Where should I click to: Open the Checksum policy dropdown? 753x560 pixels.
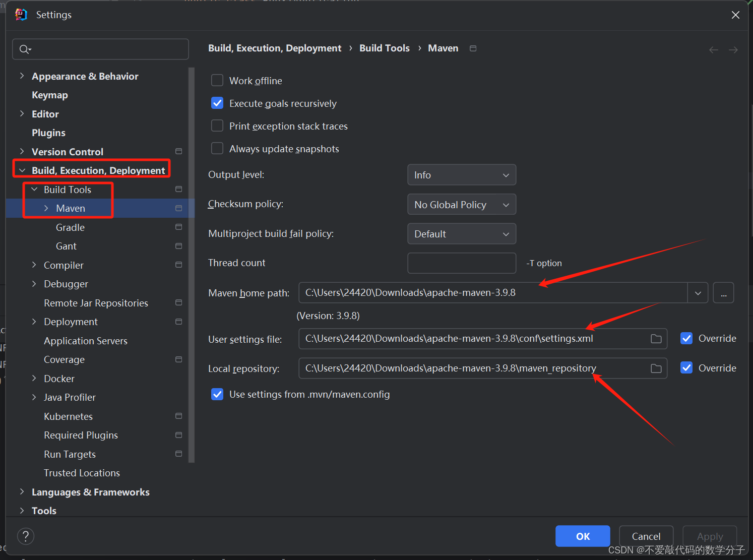[x=462, y=204]
